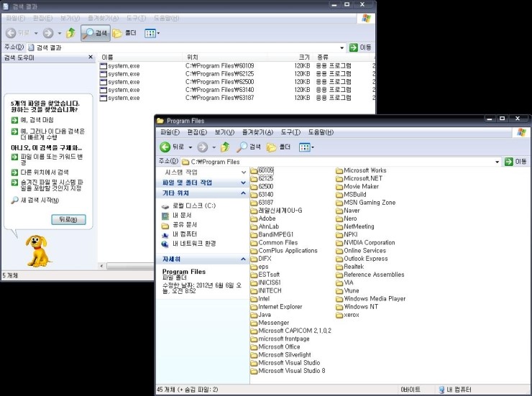Select the 60109 folder
This screenshot has height=396, width=532.
262,170
